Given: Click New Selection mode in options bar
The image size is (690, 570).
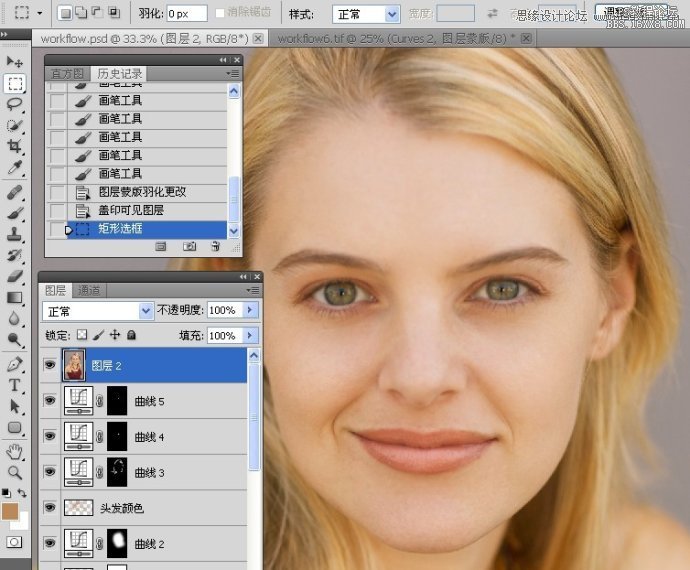Looking at the screenshot, I should (66, 14).
